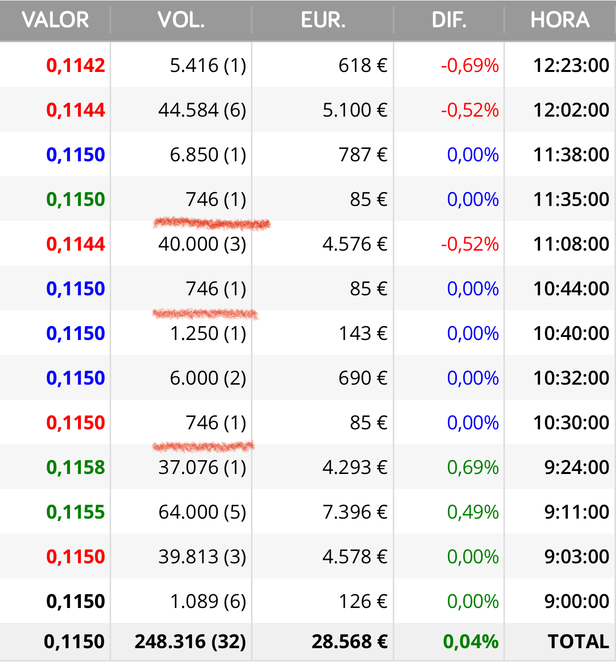This screenshot has width=616, height=672.
Task: Select the 4.578 € amount cell
Action: [x=355, y=557]
